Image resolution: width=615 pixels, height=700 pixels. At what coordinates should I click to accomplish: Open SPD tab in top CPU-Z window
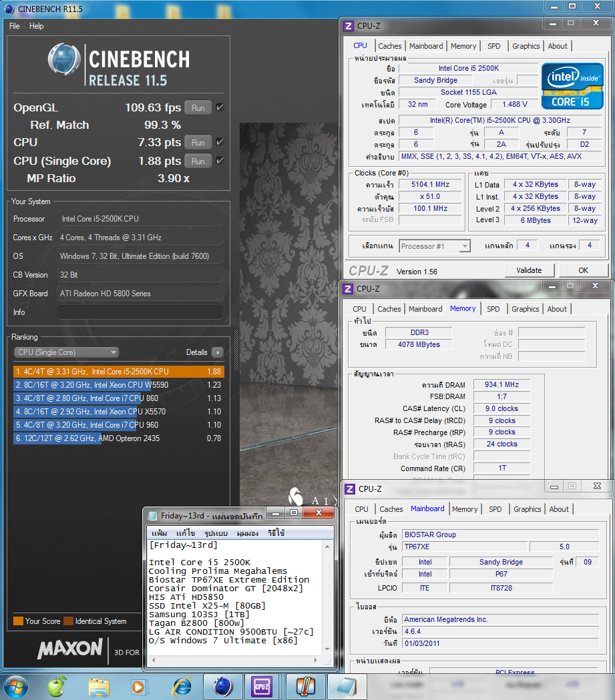493,46
